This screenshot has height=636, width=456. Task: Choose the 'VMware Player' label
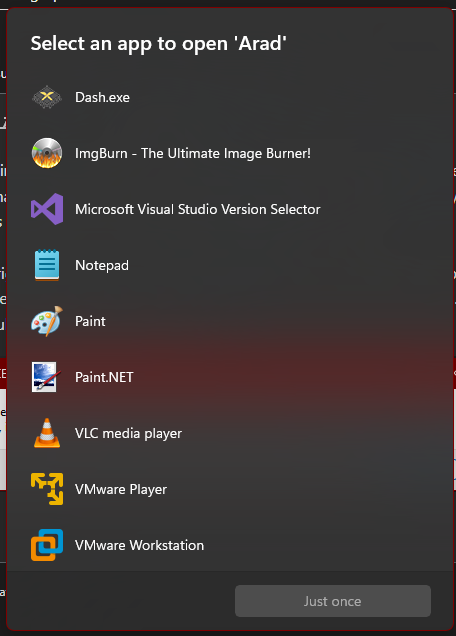tap(121, 489)
